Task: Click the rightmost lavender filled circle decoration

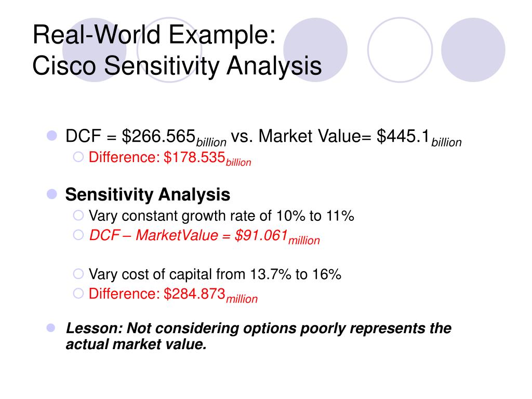Action: [473, 50]
